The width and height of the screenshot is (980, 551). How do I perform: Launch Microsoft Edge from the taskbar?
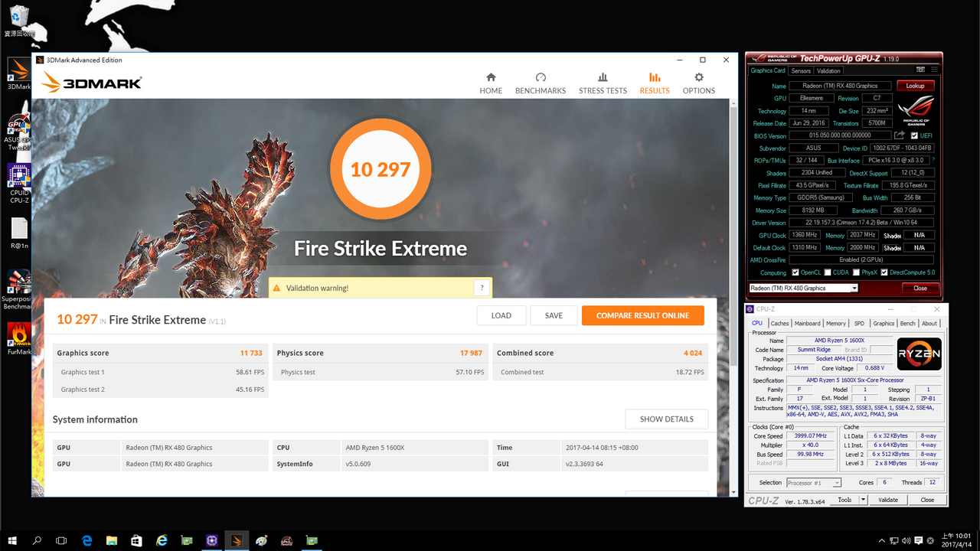point(87,540)
